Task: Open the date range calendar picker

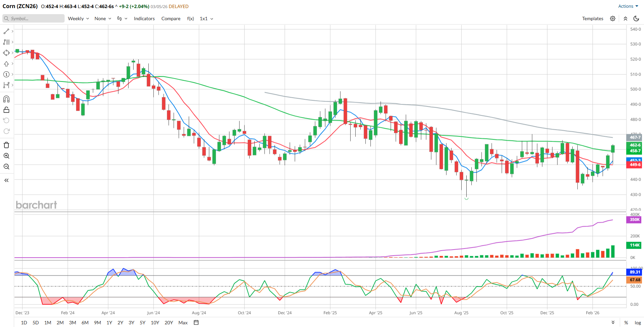Action: [196, 323]
